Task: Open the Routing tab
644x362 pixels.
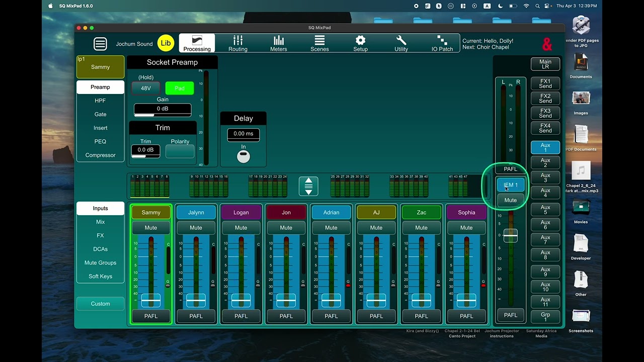Action: click(x=238, y=43)
